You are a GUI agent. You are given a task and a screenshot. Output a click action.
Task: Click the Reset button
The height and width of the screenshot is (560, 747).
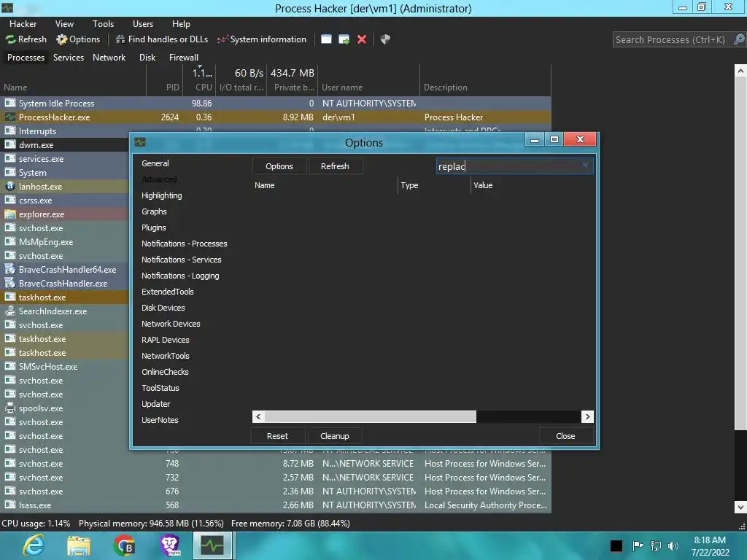277,436
